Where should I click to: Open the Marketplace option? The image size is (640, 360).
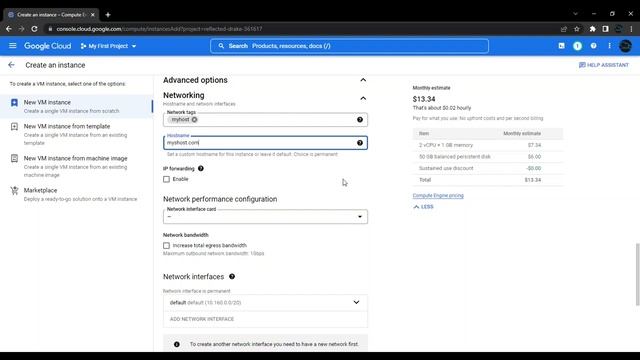(76, 194)
